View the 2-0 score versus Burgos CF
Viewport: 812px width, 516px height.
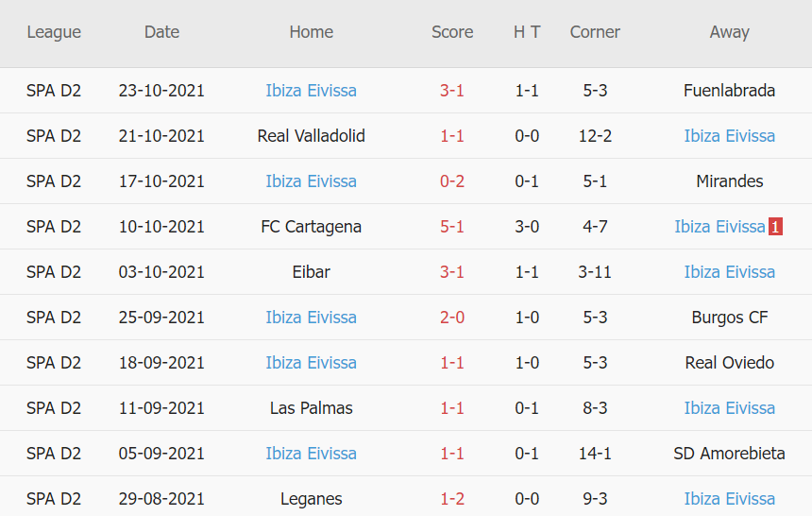pos(452,318)
